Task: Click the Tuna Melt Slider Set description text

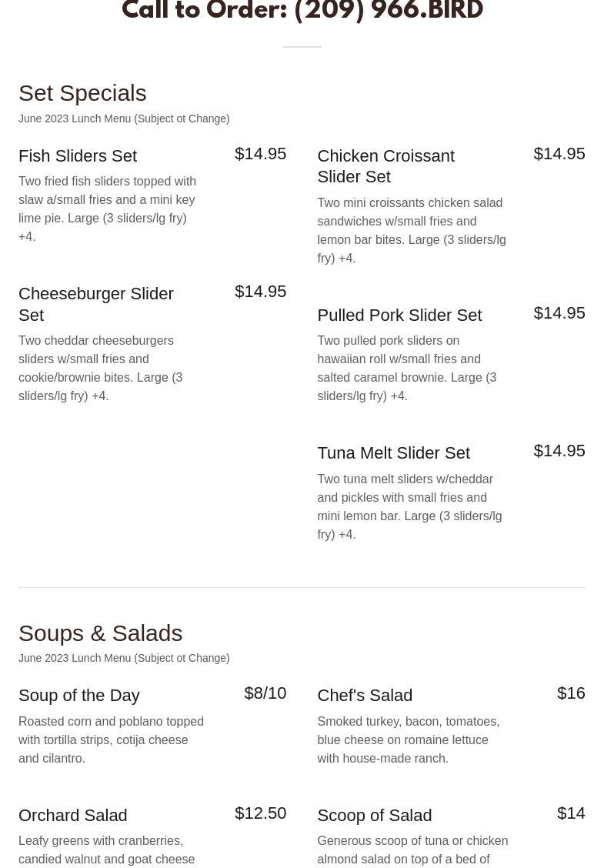Action: (409, 506)
